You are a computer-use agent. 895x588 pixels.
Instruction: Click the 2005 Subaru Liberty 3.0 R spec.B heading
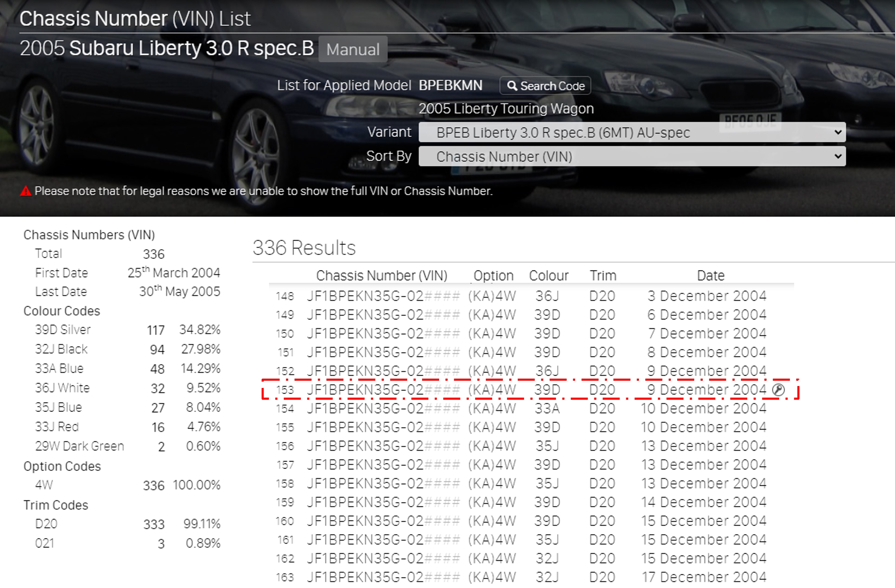click(x=167, y=48)
